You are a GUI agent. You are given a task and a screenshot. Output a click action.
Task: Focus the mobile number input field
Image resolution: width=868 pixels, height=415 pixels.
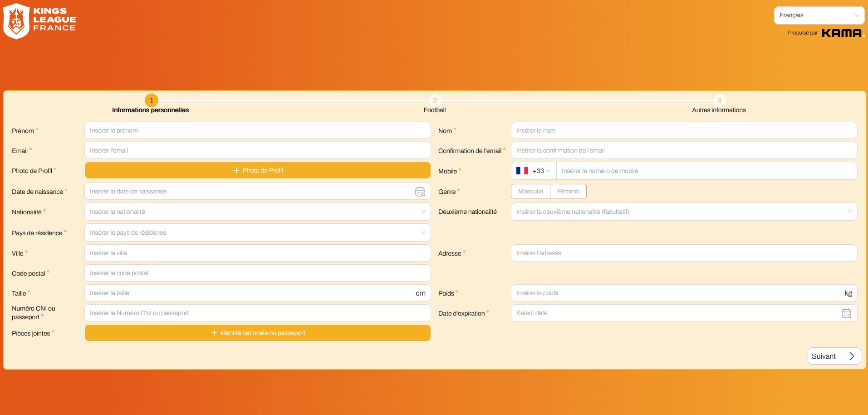coord(706,171)
